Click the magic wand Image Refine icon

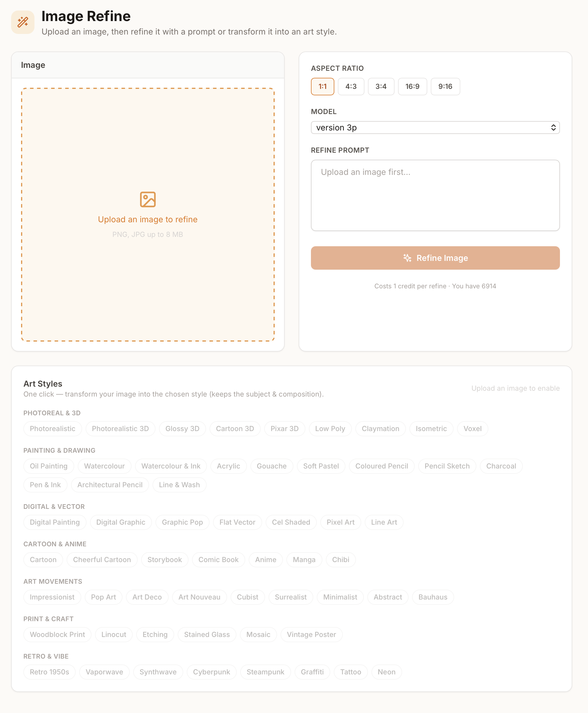coord(23,22)
